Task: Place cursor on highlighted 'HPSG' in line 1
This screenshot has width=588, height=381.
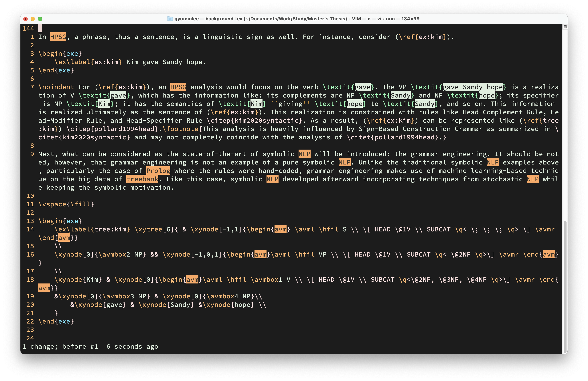Action: [58, 37]
